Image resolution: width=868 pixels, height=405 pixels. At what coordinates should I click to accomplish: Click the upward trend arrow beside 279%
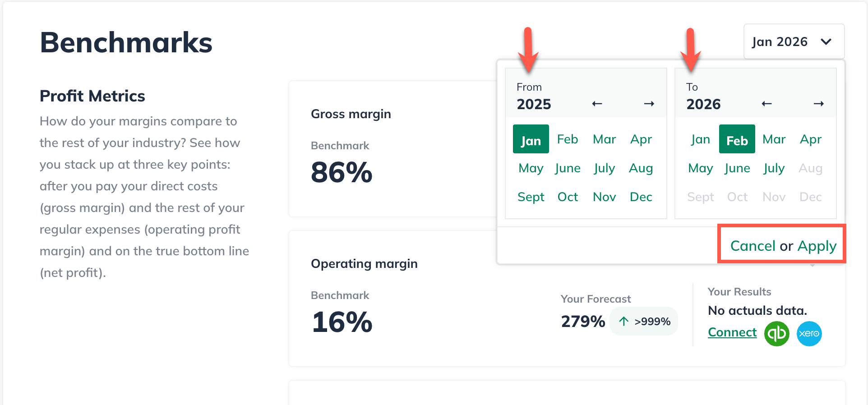(x=623, y=321)
